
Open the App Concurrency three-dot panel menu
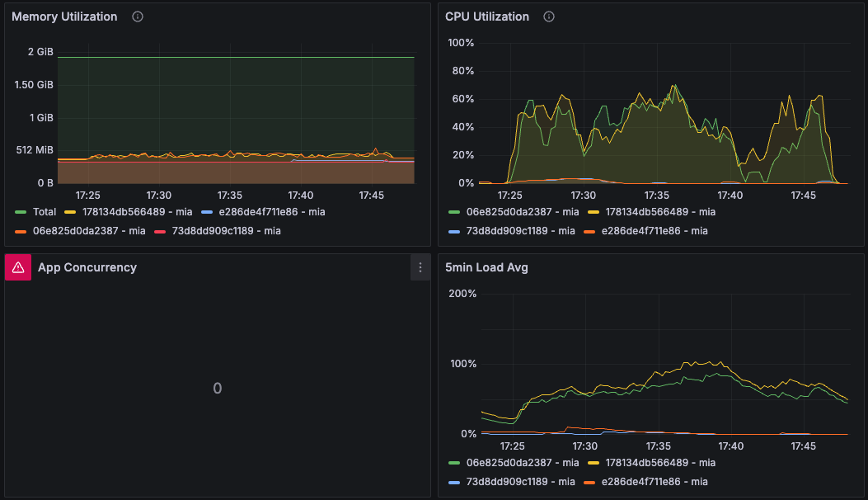click(x=420, y=267)
